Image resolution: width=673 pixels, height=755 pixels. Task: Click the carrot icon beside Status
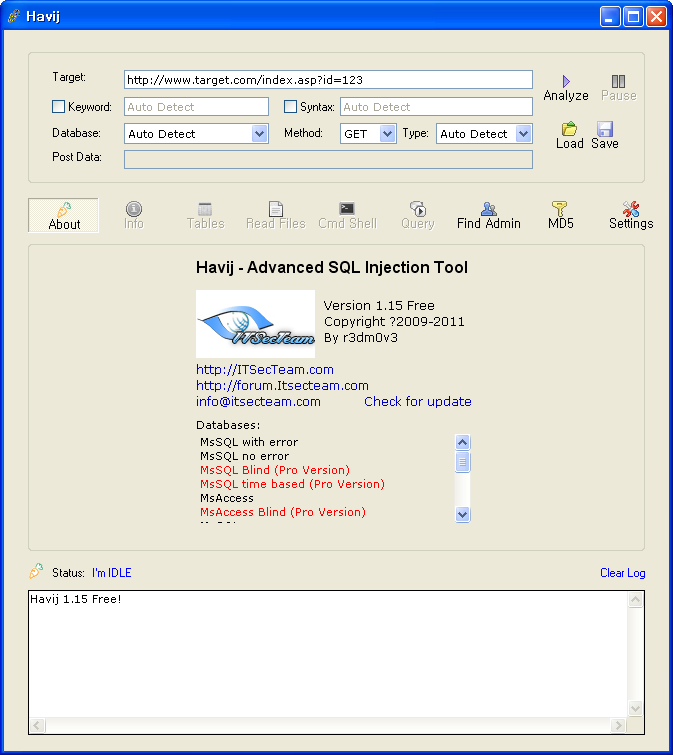tap(36, 571)
